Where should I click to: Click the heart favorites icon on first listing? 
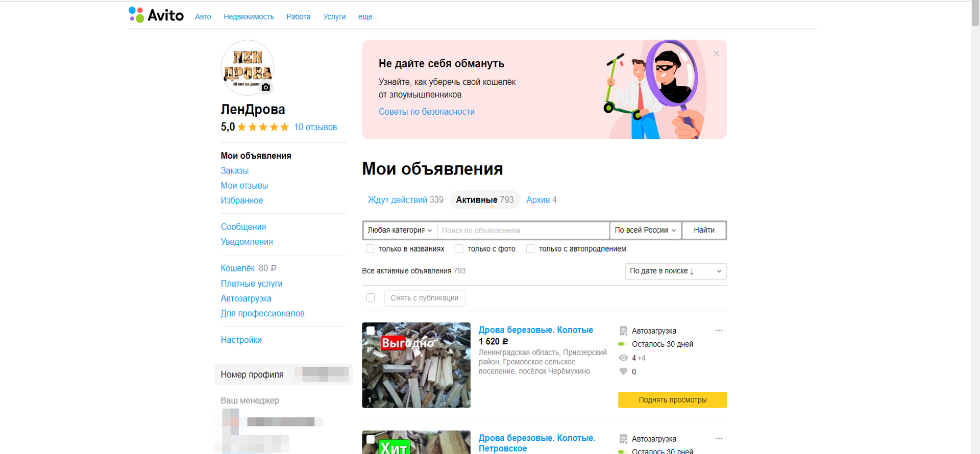tap(623, 371)
